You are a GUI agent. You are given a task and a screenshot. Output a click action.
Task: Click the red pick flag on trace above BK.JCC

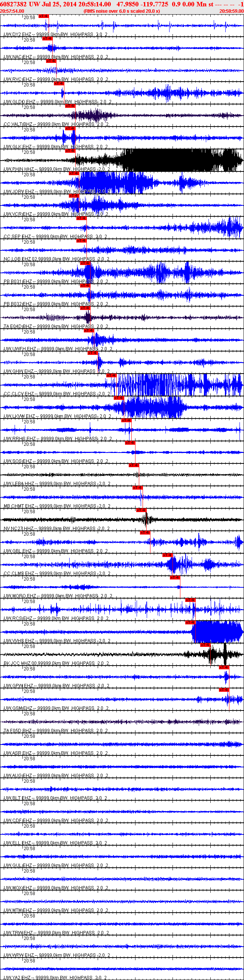[x=205, y=645]
